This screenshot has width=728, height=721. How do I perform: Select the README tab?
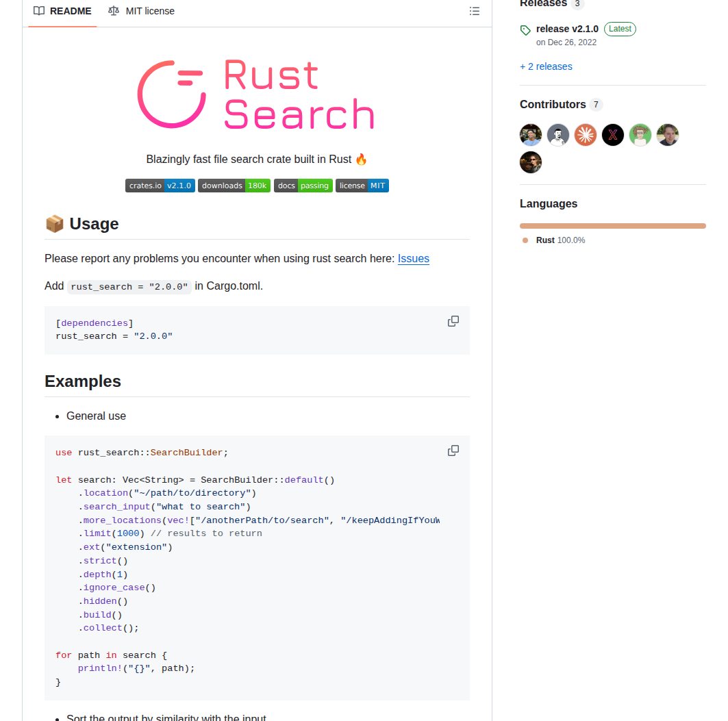(62, 11)
